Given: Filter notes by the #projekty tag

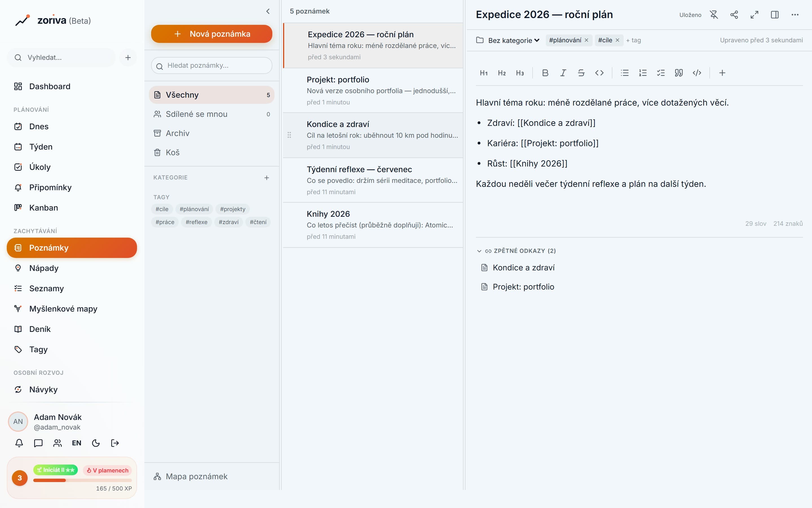Looking at the screenshot, I should tap(233, 209).
